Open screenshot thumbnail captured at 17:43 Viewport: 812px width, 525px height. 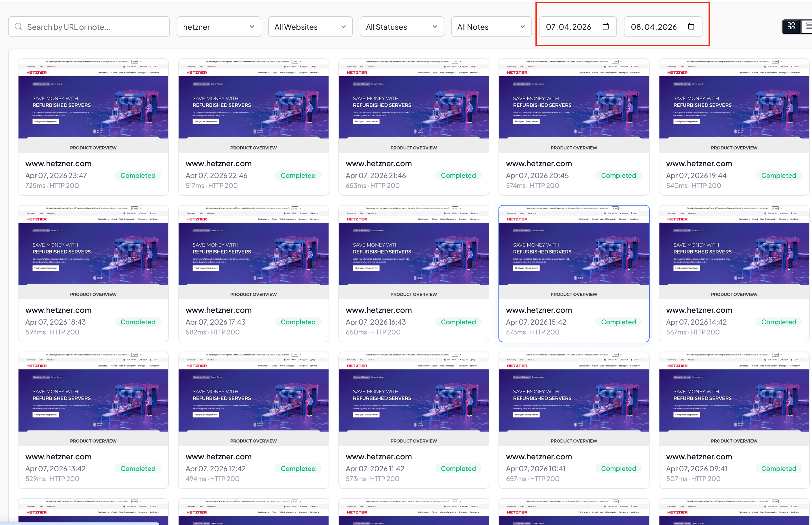tap(253, 252)
